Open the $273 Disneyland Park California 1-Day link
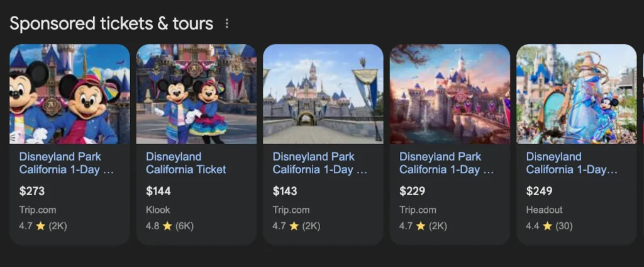644x267 pixels. pyautogui.click(x=67, y=163)
